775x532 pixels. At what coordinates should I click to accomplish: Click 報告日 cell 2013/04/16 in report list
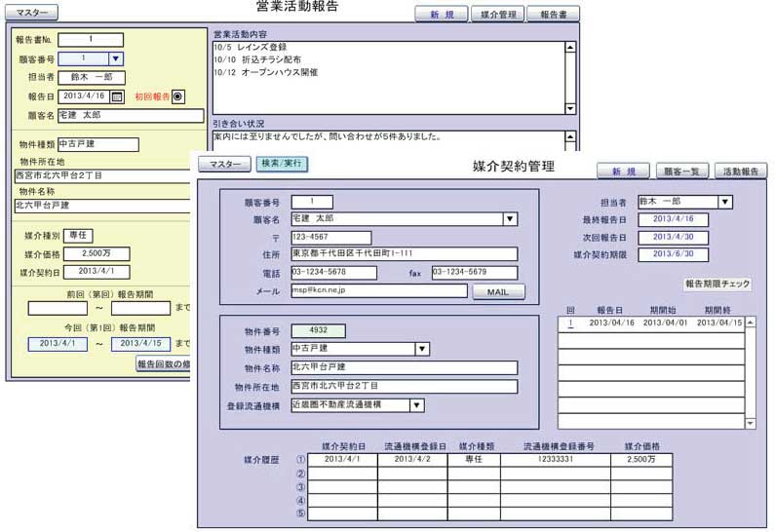coord(611,323)
